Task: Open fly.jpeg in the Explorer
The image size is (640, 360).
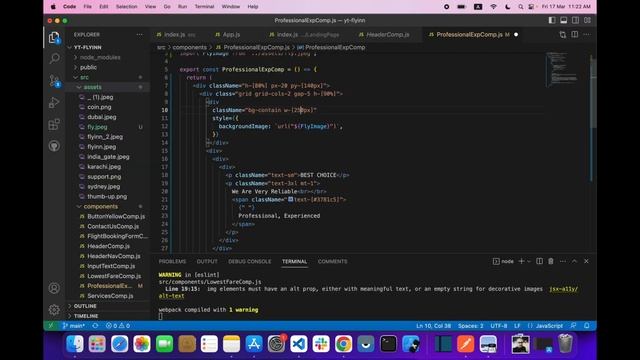Action: (97, 127)
